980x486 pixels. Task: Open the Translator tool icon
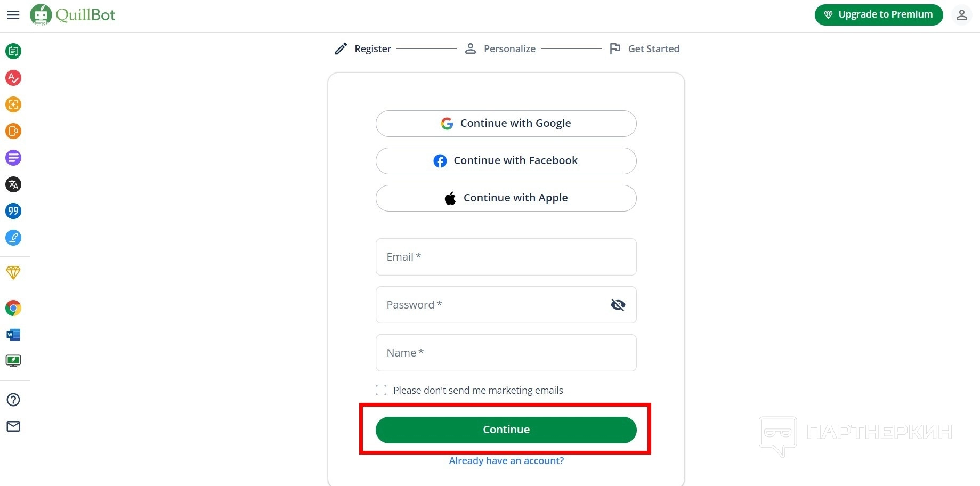13,184
